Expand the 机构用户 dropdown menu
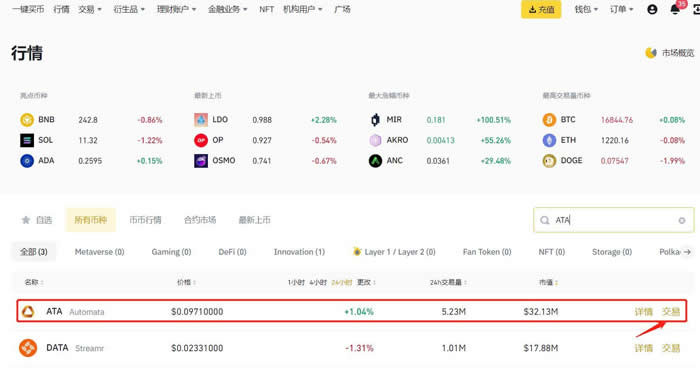 coord(303,9)
